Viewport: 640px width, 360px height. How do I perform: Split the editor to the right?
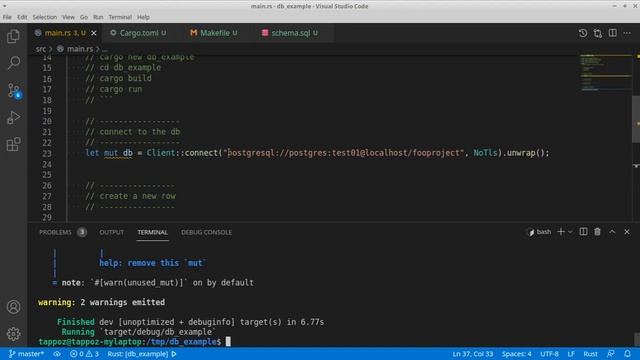(613, 33)
